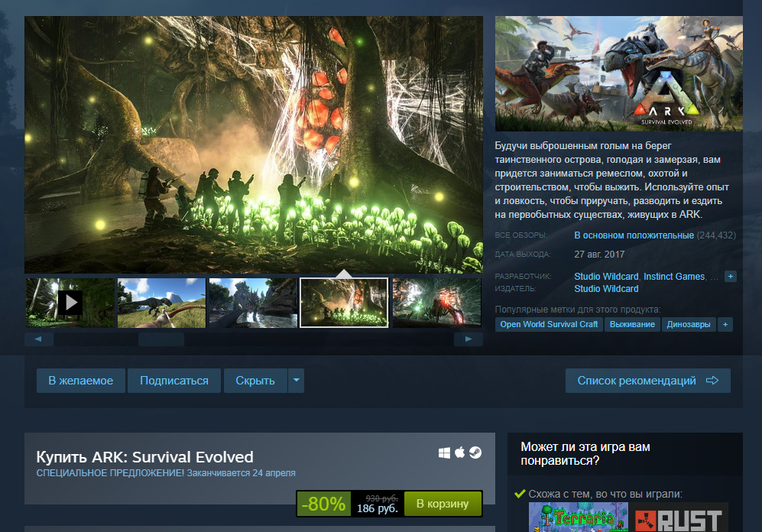Click the Windows platform icon
Screen dimensions: 762x532
(444, 453)
